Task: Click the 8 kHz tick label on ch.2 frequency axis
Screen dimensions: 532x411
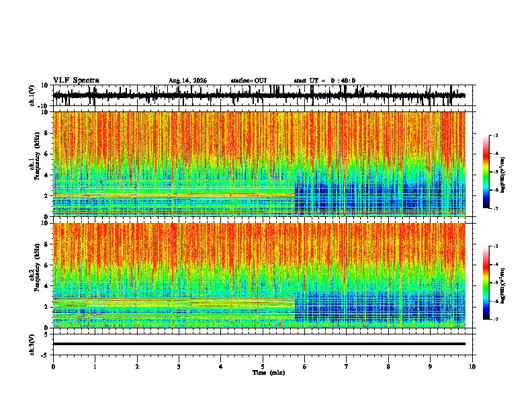Action: pyautogui.click(x=47, y=244)
